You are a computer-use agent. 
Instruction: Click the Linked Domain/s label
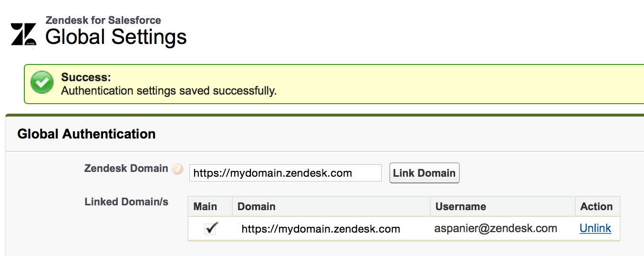point(126,202)
